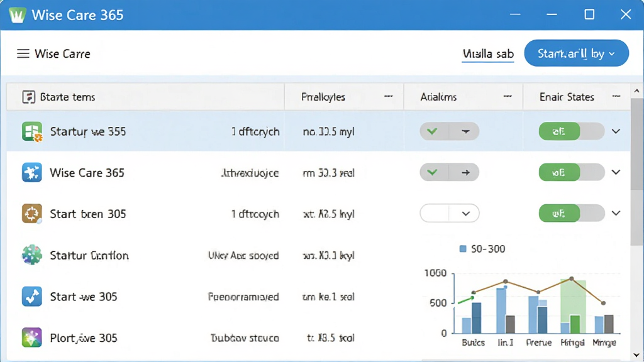
Task: Sort by the Starte tems column header
Action: (145, 97)
